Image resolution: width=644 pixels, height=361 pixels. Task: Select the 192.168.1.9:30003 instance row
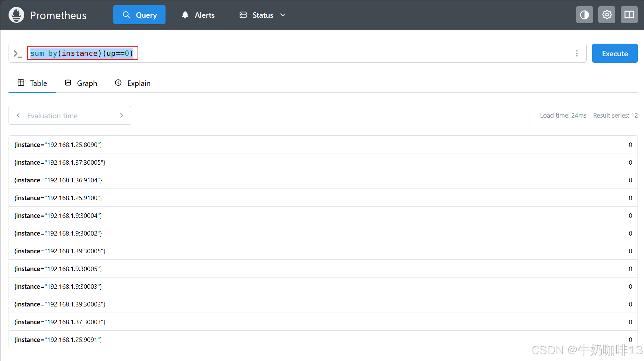tap(323, 286)
